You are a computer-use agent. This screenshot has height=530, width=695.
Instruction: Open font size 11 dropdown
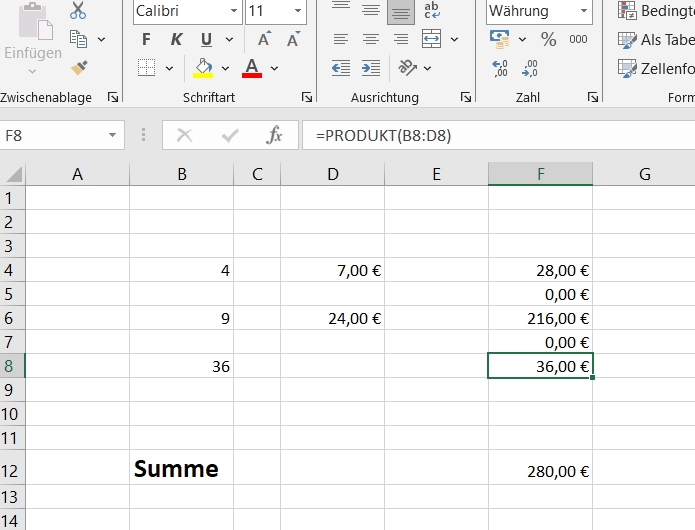298,11
